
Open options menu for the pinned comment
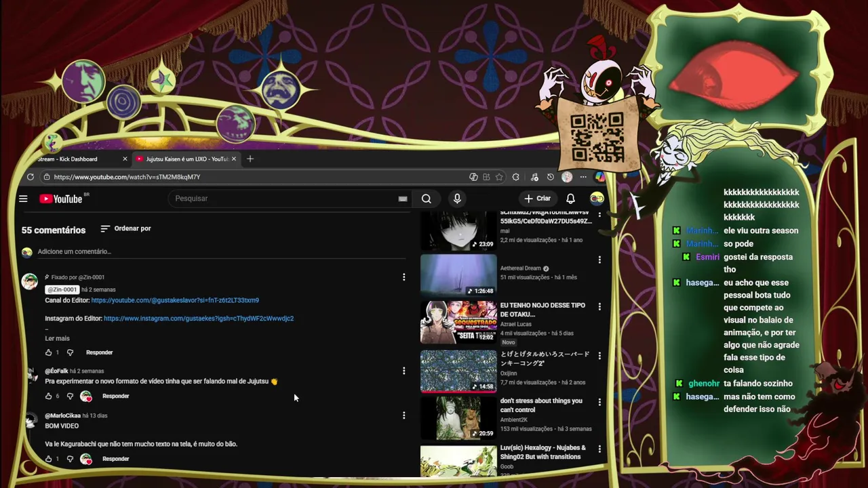[x=403, y=277]
